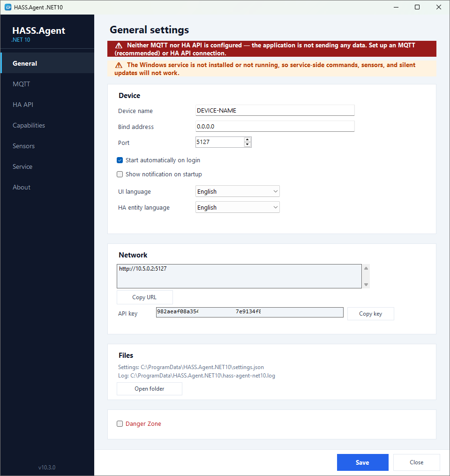Open the Sensors page
The width and height of the screenshot is (450, 476).
(x=47, y=146)
